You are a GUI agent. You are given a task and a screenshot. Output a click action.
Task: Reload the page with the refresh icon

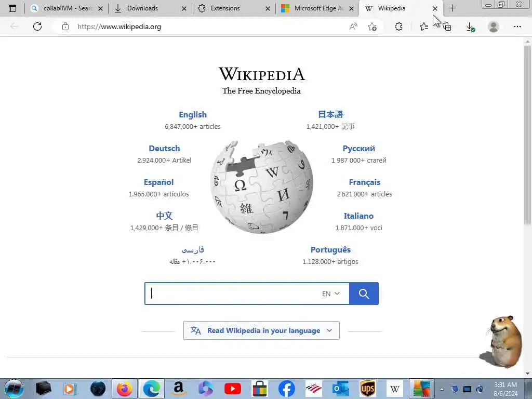point(37,26)
